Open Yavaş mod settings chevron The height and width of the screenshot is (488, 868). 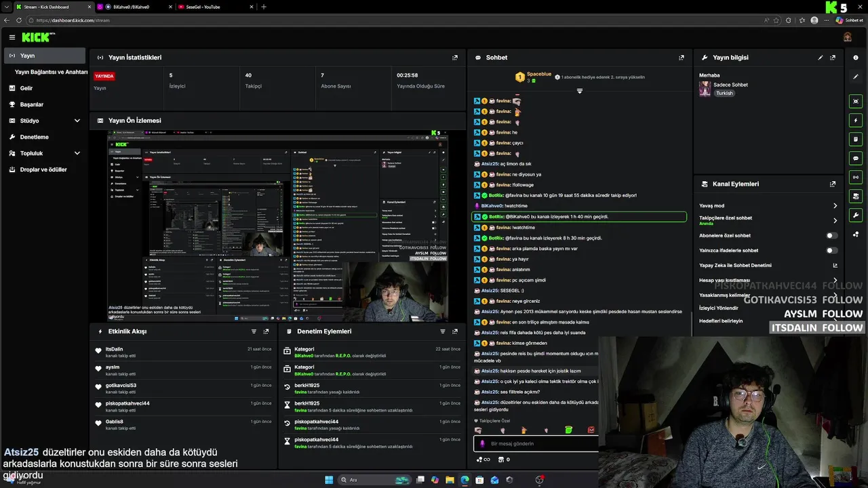(835, 206)
